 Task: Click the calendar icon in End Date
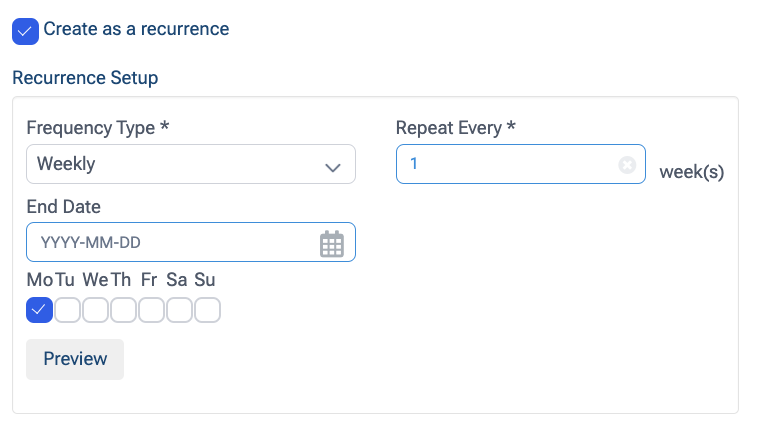tap(331, 243)
